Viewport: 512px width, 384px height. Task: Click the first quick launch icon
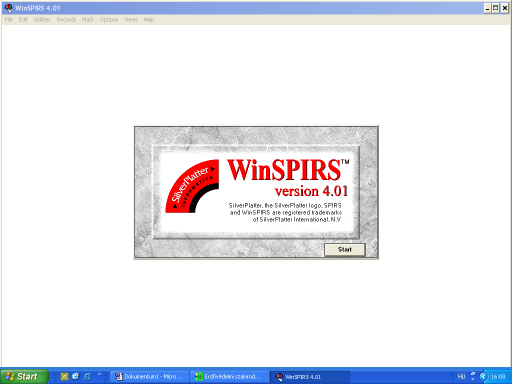click(64, 377)
